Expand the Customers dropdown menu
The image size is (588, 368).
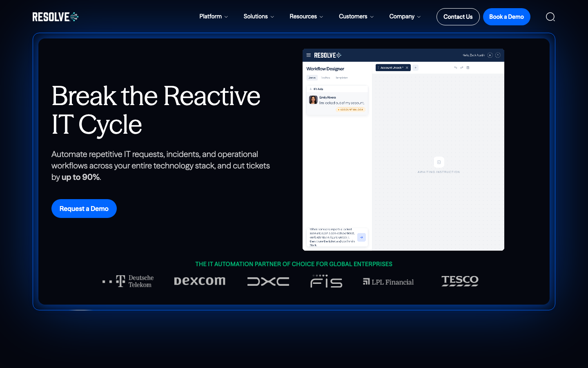click(x=356, y=16)
